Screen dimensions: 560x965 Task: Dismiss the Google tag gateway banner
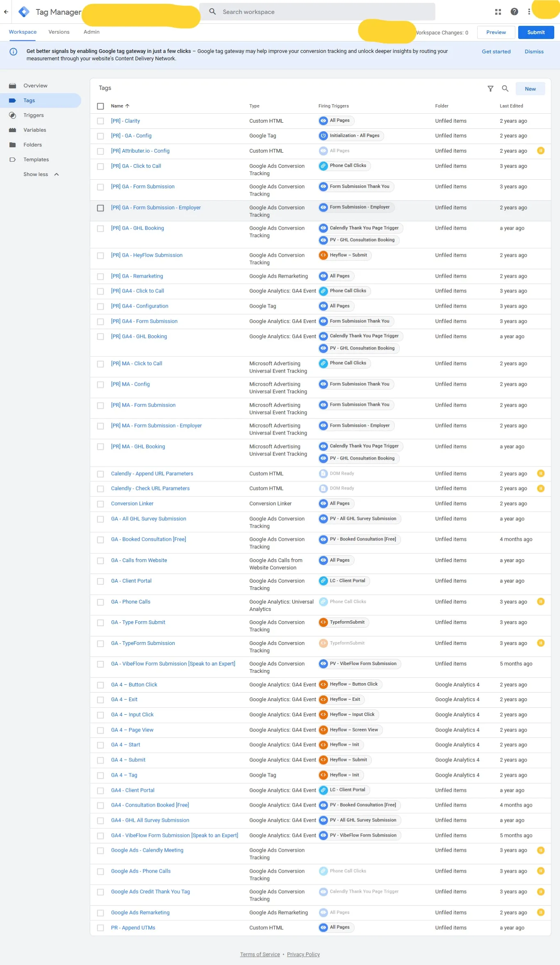[x=534, y=52]
